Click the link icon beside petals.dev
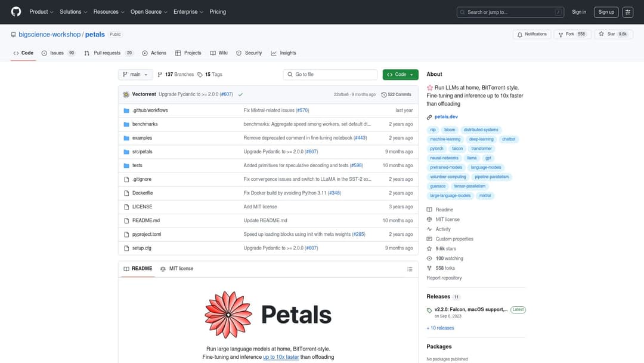This screenshot has height=363, width=644. tap(429, 117)
